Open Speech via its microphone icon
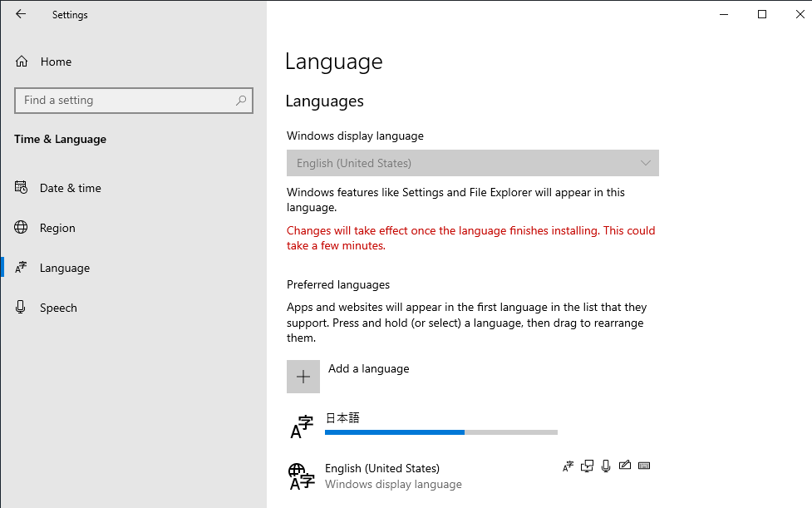Screen dimensions: 812x508 20,307
